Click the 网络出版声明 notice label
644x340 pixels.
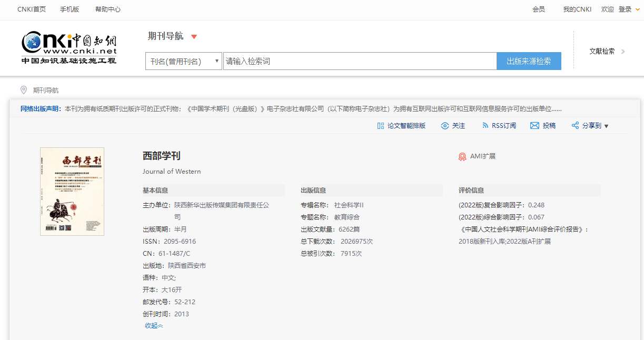41,109
